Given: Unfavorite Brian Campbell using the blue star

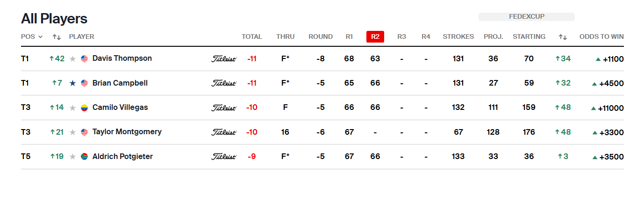Looking at the screenshot, I should [x=72, y=83].
